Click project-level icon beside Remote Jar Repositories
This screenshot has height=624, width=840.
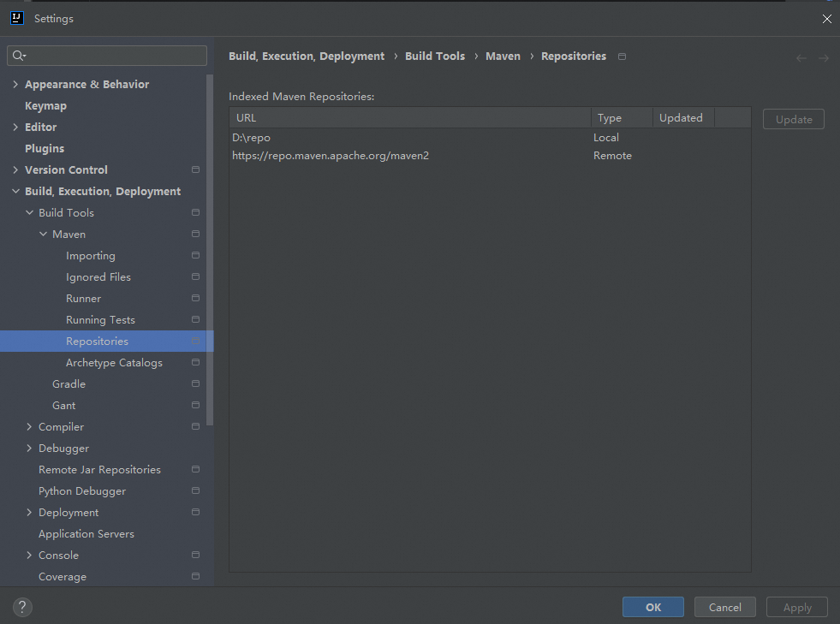[x=195, y=470]
